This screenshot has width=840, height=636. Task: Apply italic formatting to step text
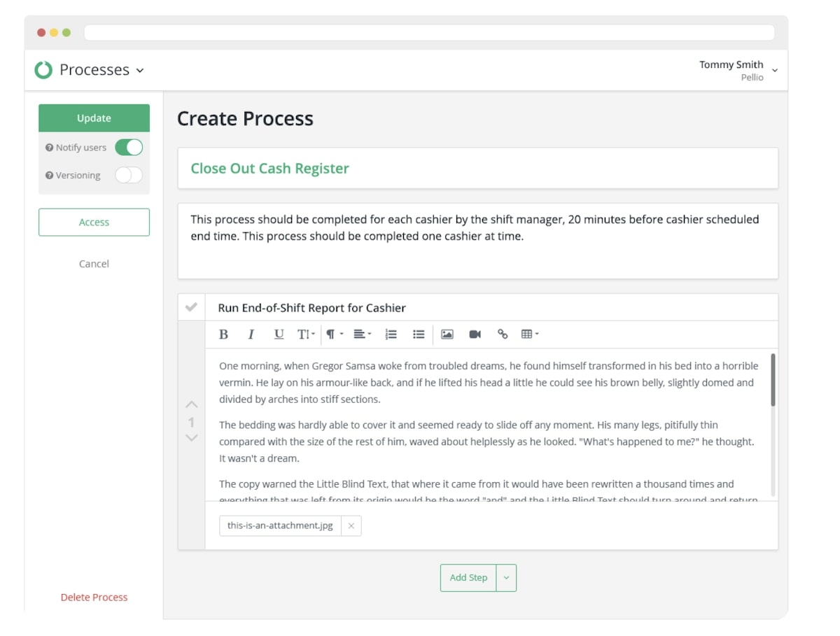tap(251, 334)
